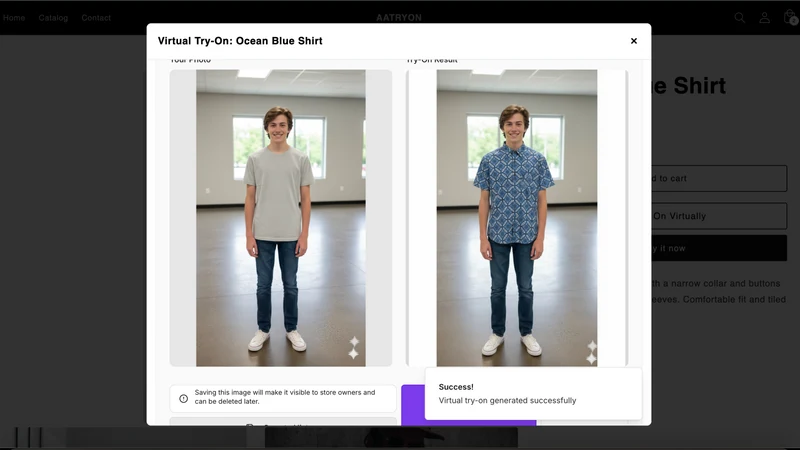Open the shopping cart icon
The height and width of the screenshot is (450, 800).
coord(790,18)
